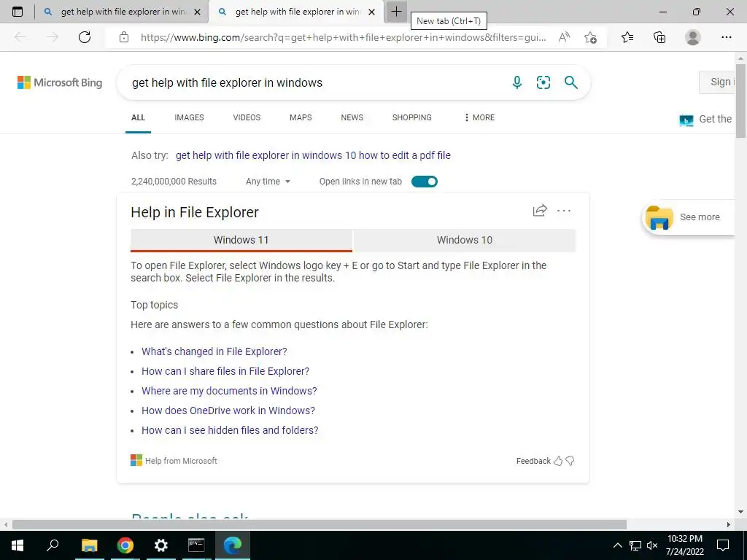Open Command Prompt from taskbar

[x=196, y=545]
